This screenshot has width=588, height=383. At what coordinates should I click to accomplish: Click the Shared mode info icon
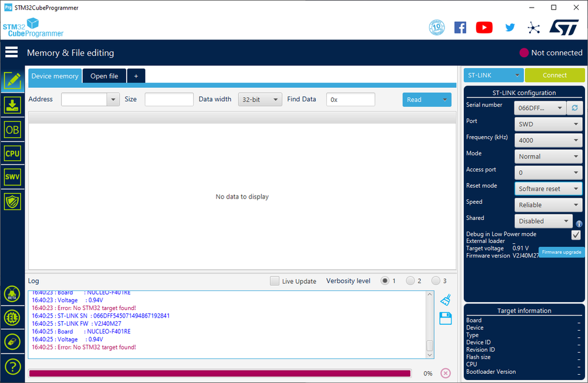pyautogui.click(x=579, y=224)
